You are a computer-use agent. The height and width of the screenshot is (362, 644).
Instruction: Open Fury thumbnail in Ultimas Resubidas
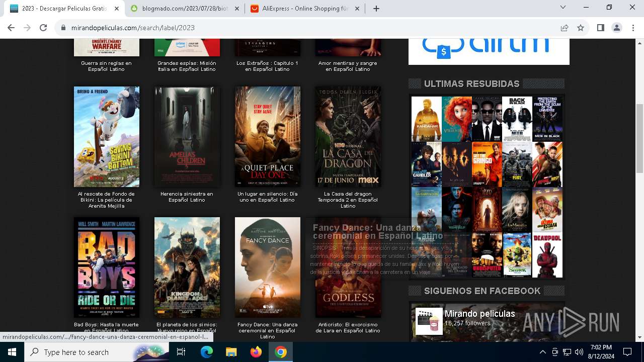[x=517, y=164]
